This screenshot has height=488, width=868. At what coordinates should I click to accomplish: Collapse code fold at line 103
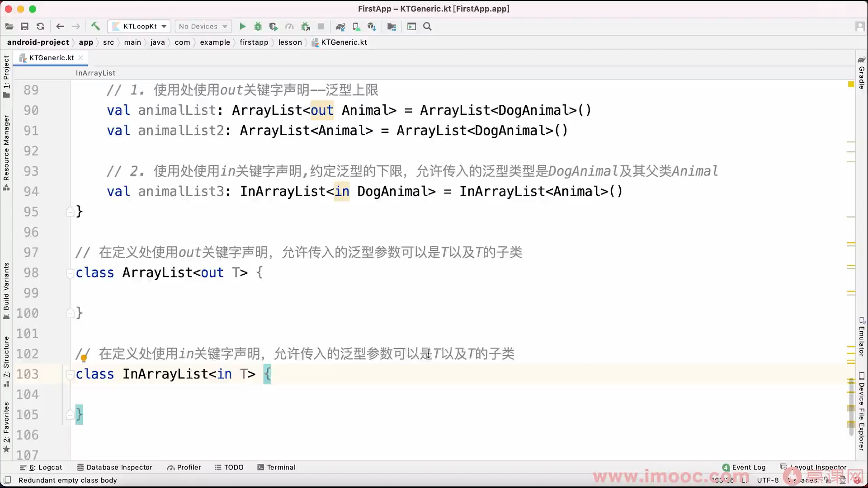[x=70, y=374]
